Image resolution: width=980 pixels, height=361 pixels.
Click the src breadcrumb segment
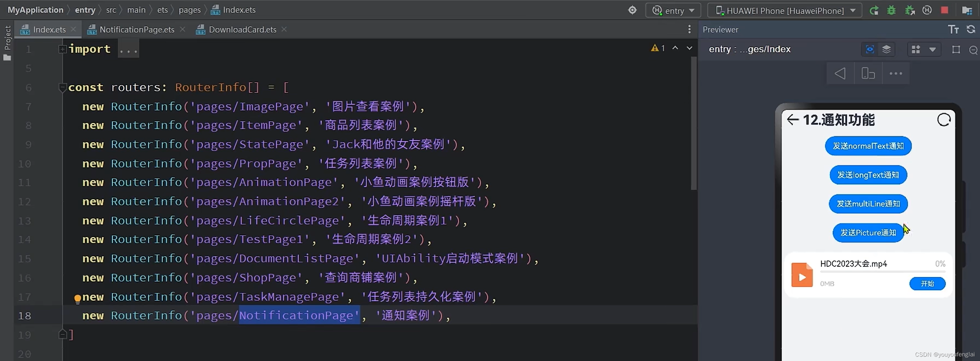coord(111,10)
